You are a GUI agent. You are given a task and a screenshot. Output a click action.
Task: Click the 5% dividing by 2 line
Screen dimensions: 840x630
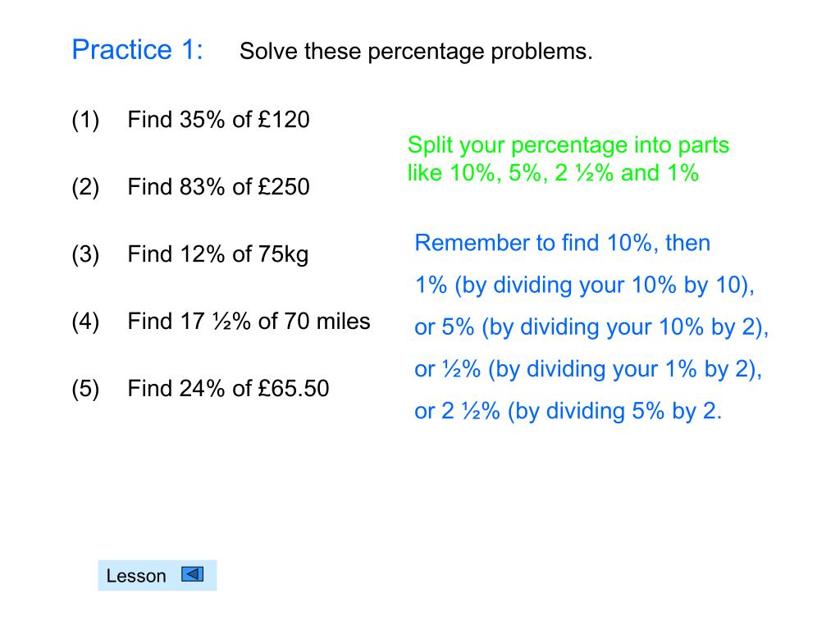[x=591, y=327]
